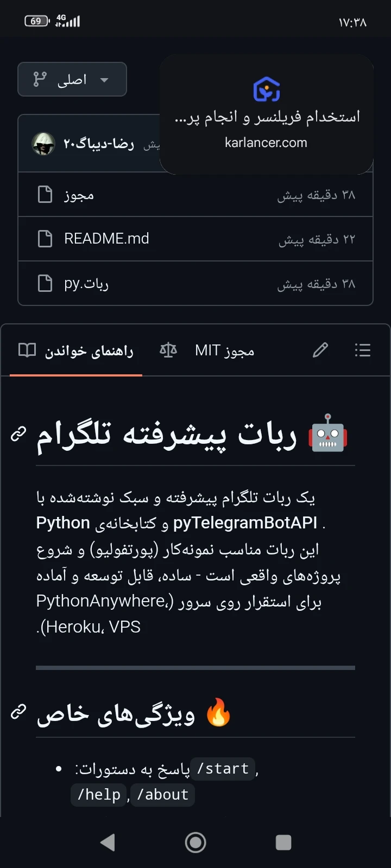Tap the karlancer.com logo icon

pos(266,90)
